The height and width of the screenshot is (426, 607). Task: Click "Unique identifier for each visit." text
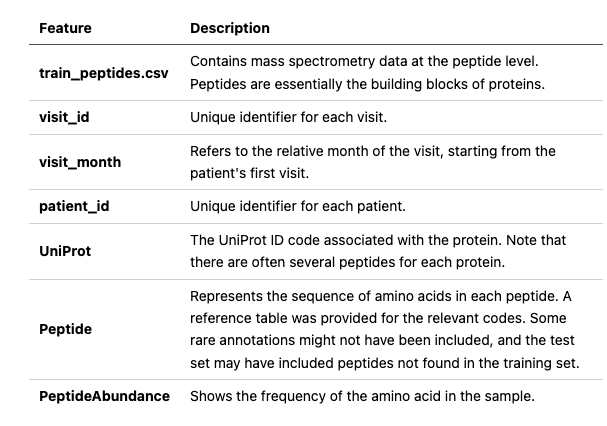287,118
